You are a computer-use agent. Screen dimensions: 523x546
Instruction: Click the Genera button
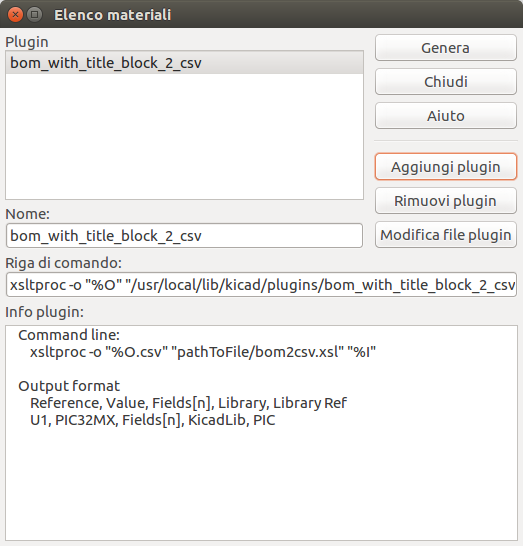446,48
